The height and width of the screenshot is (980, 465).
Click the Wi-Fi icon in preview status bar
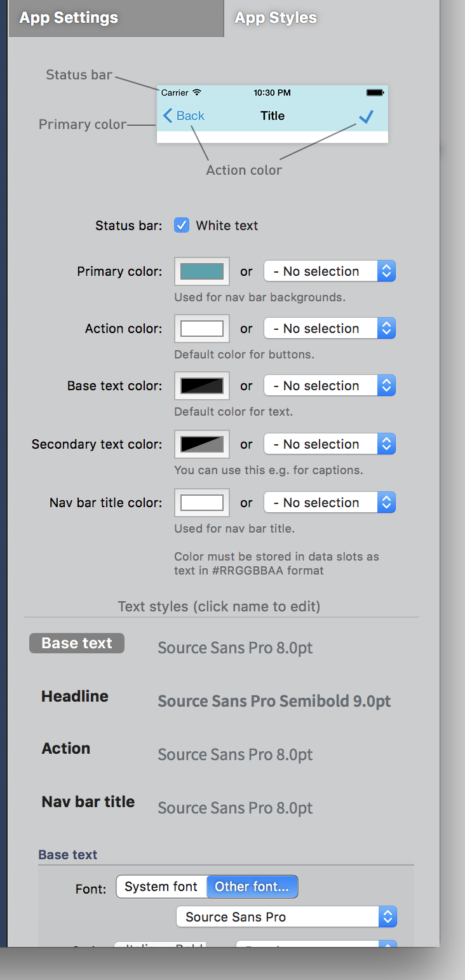tap(197, 93)
